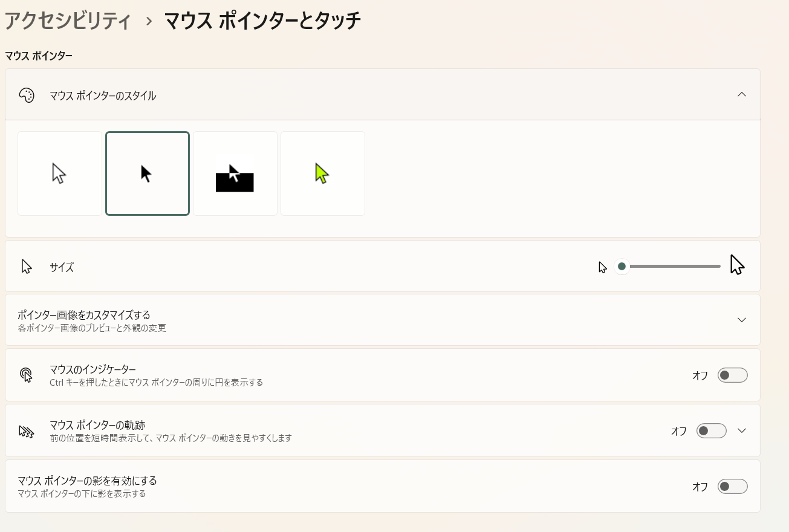Select the black mouse pointer style
The image size is (789, 532).
click(x=148, y=174)
